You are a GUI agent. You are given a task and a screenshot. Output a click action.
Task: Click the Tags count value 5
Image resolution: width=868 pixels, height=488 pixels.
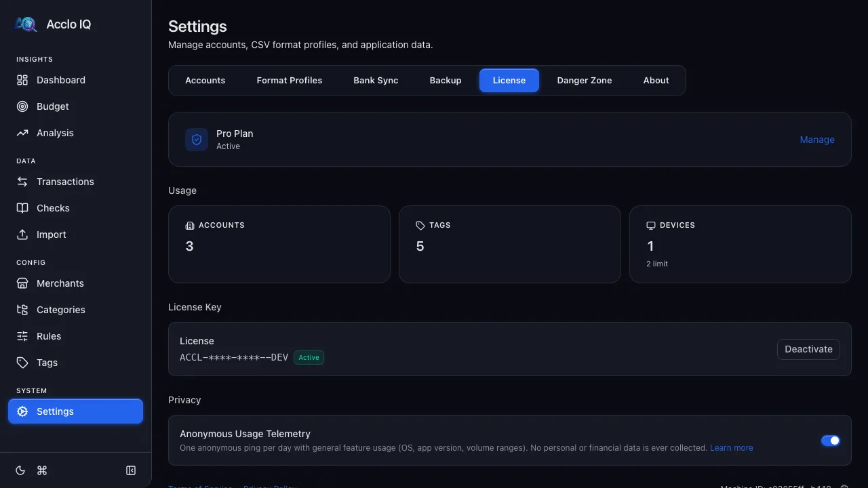(x=420, y=246)
